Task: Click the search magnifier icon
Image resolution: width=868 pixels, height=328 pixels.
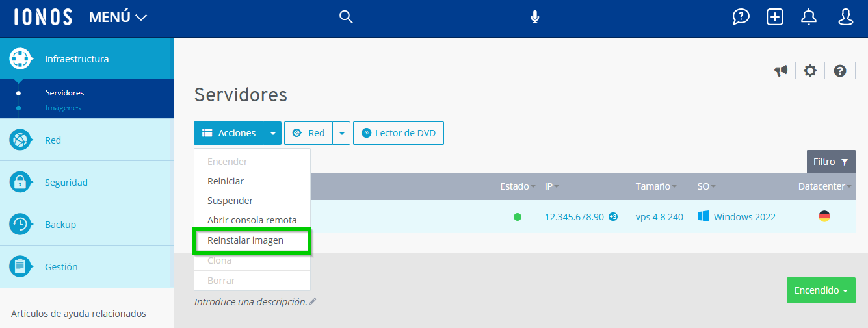Action: 346,18
